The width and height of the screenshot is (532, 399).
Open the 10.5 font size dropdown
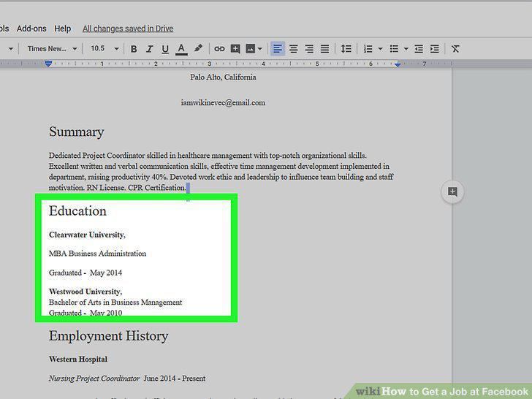[x=104, y=49]
